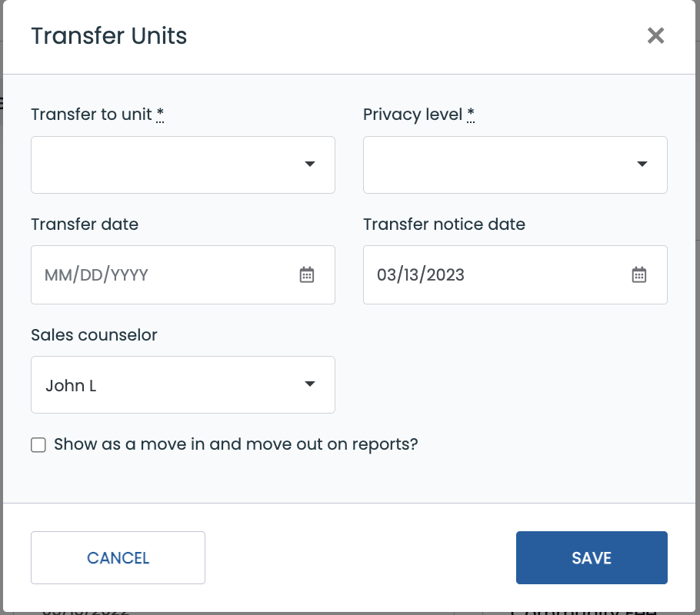Image resolution: width=700 pixels, height=615 pixels.
Task: Click the checkbox label about reports
Action: coord(235,444)
